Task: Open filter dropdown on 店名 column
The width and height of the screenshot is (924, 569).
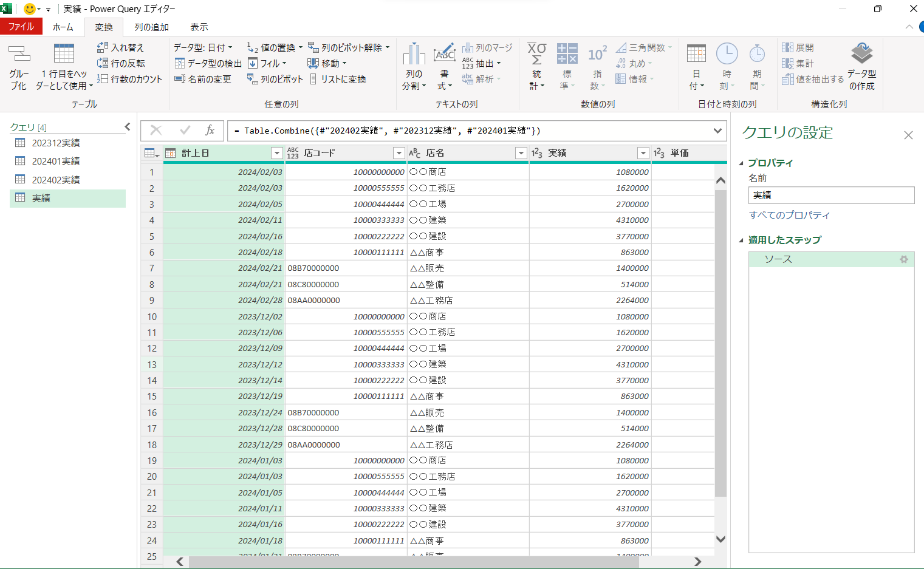Action: [x=521, y=153]
